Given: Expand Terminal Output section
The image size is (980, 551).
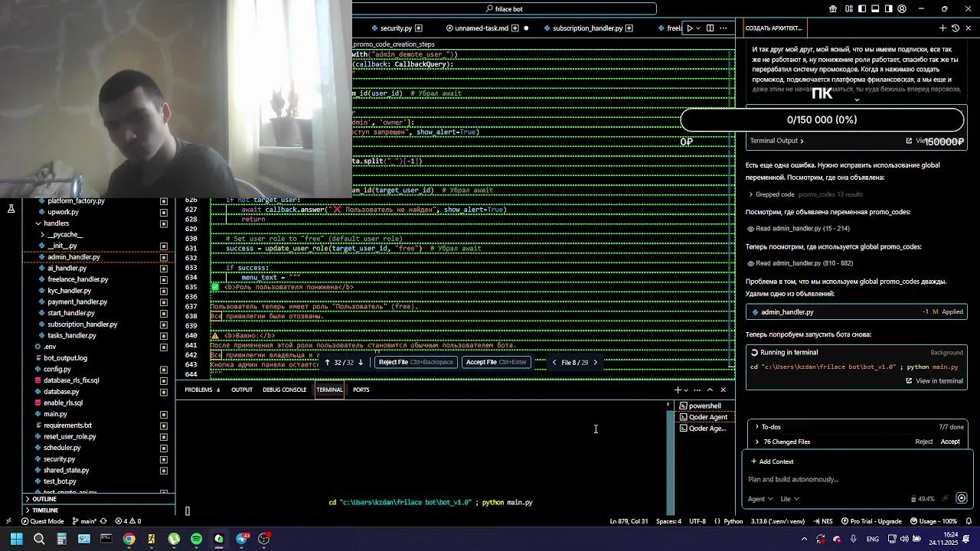Looking at the screenshot, I should click(776, 141).
